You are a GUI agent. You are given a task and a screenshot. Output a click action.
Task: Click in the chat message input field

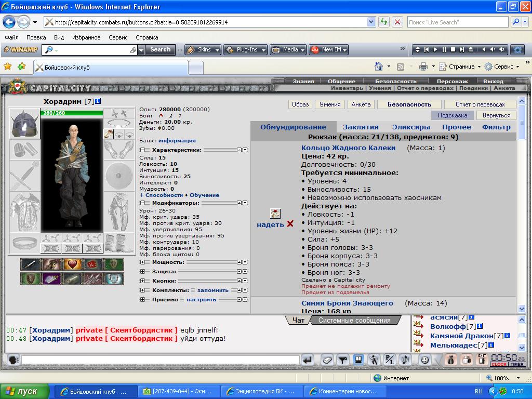(x=160, y=360)
